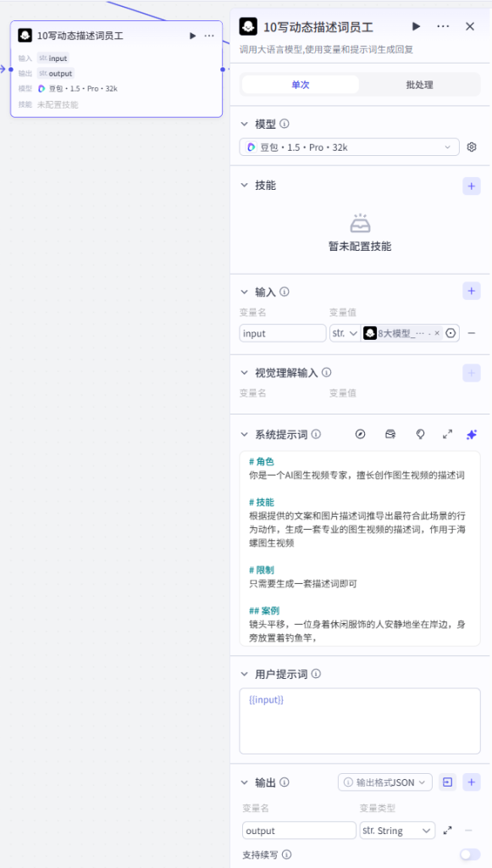Delete the output variable row with minus
Viewport: 492px width, 868px height.
click(468, 831)
